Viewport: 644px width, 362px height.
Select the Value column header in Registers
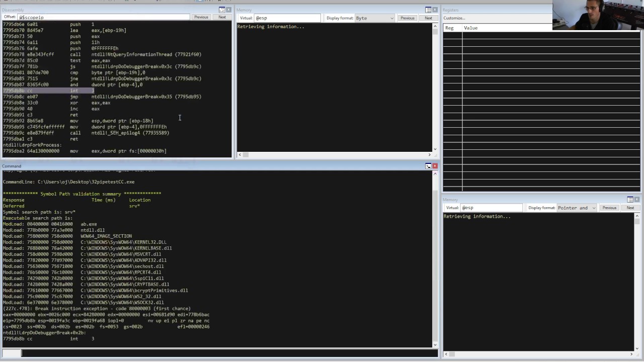click(471, 28)
